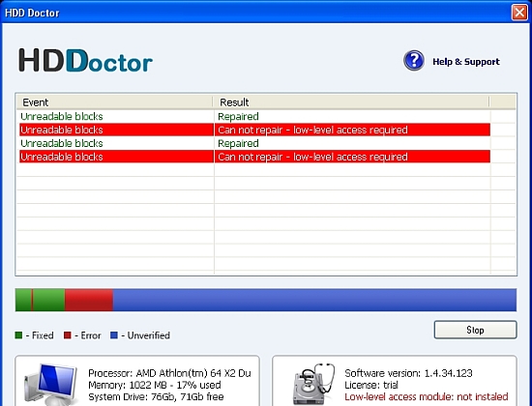Select the second green Unreadable blocks row
532x406 pixels.
(x=253, y=143)
